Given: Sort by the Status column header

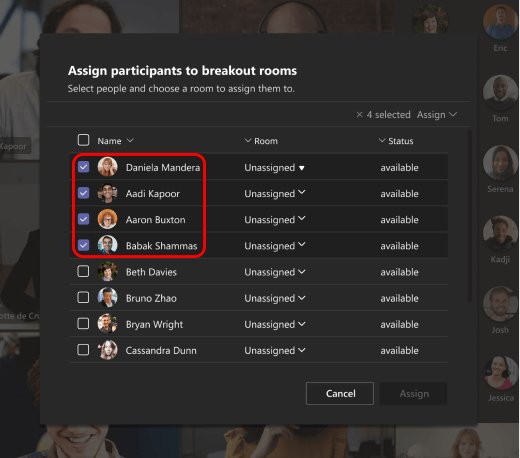Looking at the screenshot, I should 396,141.
